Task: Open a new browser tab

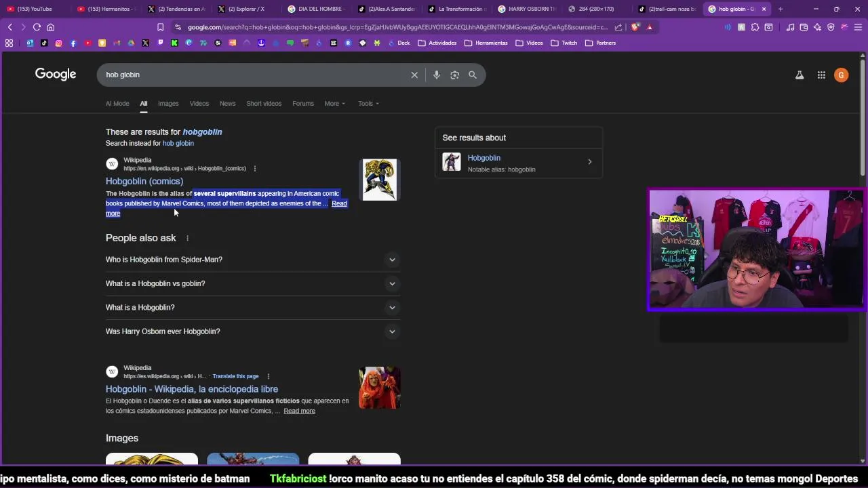Action: 781,9
